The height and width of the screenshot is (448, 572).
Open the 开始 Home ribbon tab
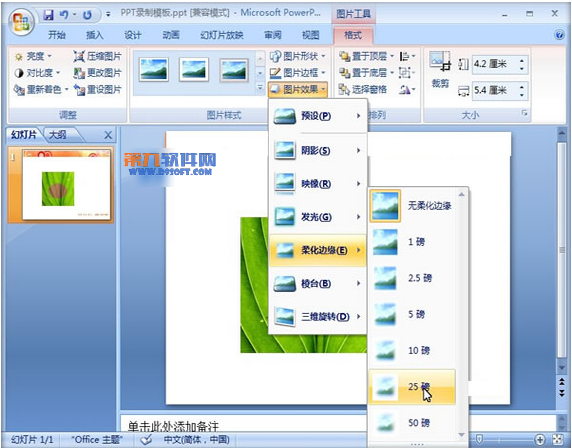click(x=57, y=35)
